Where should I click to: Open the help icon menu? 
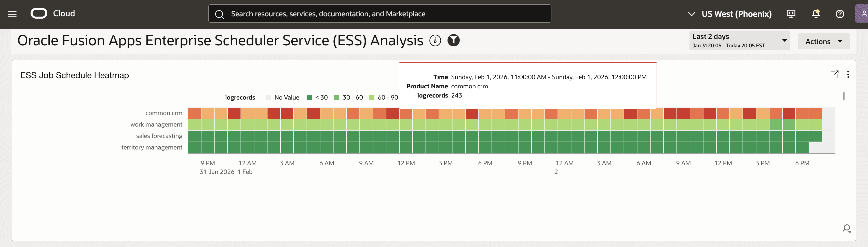840,14
